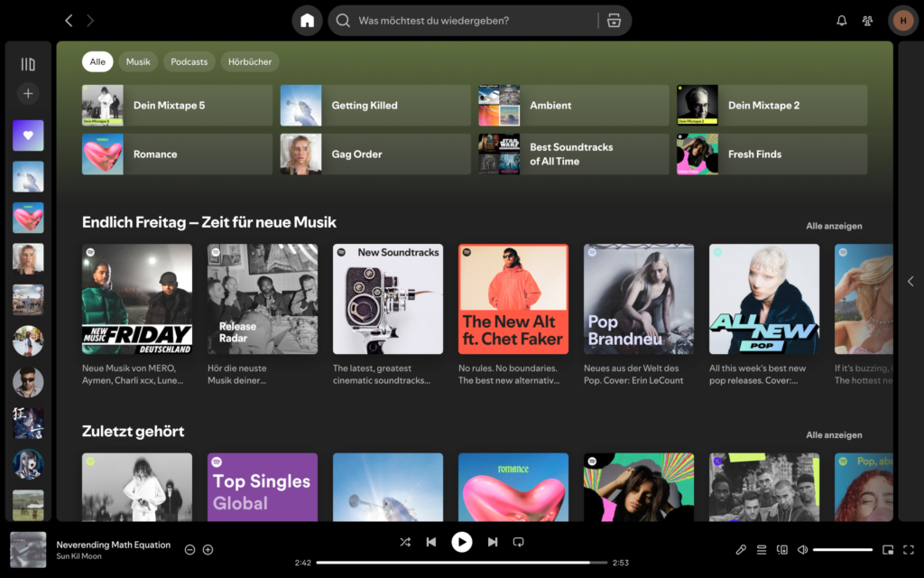Collapse the library with the sidebar icon
This screenshot has width=924, height=578.
tap(27, 62)
